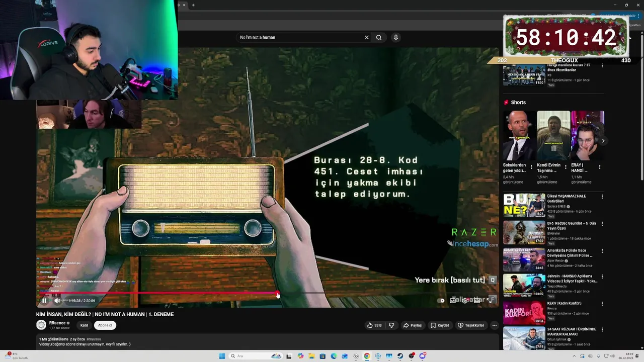
Task: Open Discord from the taskbar
Action: 422,356
